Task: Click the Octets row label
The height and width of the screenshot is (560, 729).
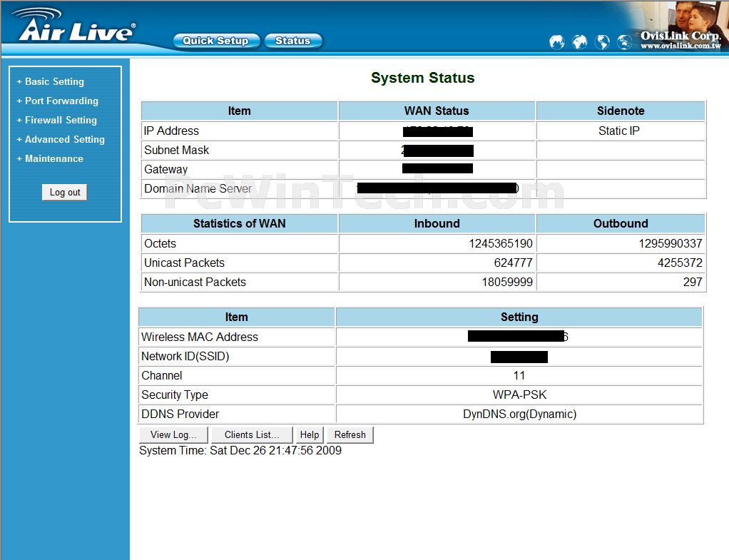Action: click(160, 243)
